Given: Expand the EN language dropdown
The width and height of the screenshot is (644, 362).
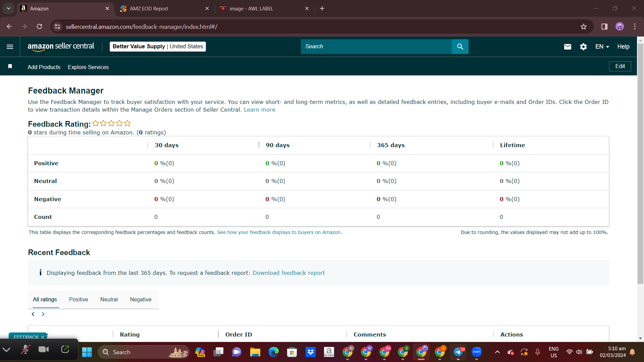Looking at the screenshot, I should tap(602, 47).
